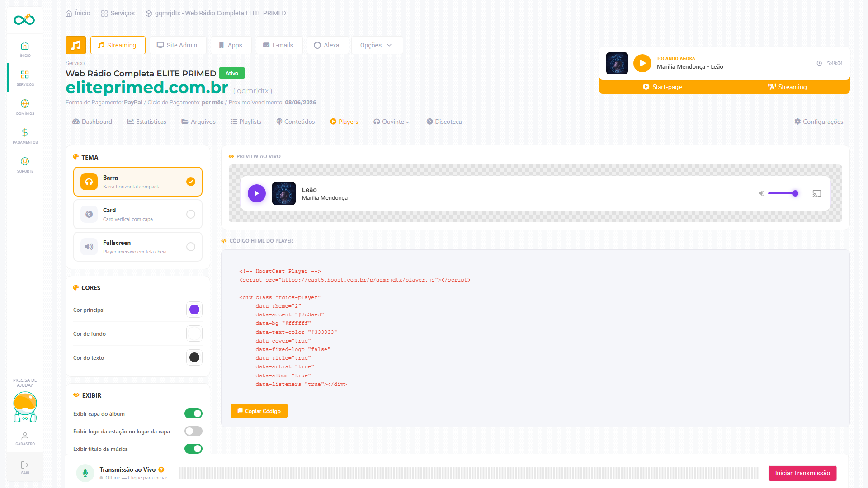The height and width of the screenshot is (488, 868).
Task: Click the Serviços breadcrumb link
Action: [x=123, y=13]
